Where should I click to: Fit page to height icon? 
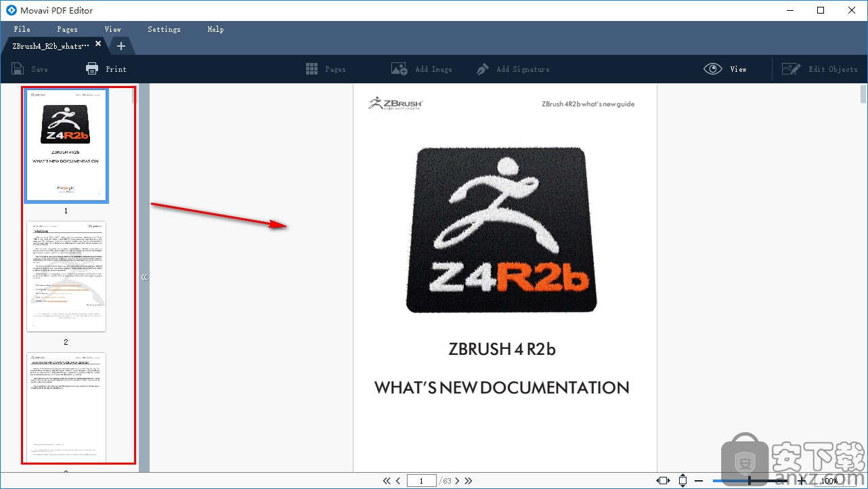pos(682,481)
